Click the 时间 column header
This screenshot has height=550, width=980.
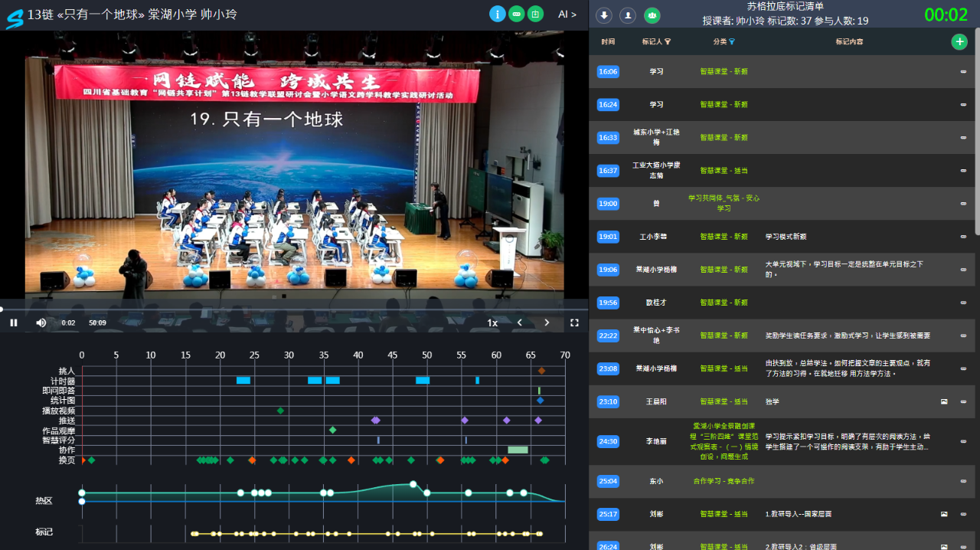point(608,42)
